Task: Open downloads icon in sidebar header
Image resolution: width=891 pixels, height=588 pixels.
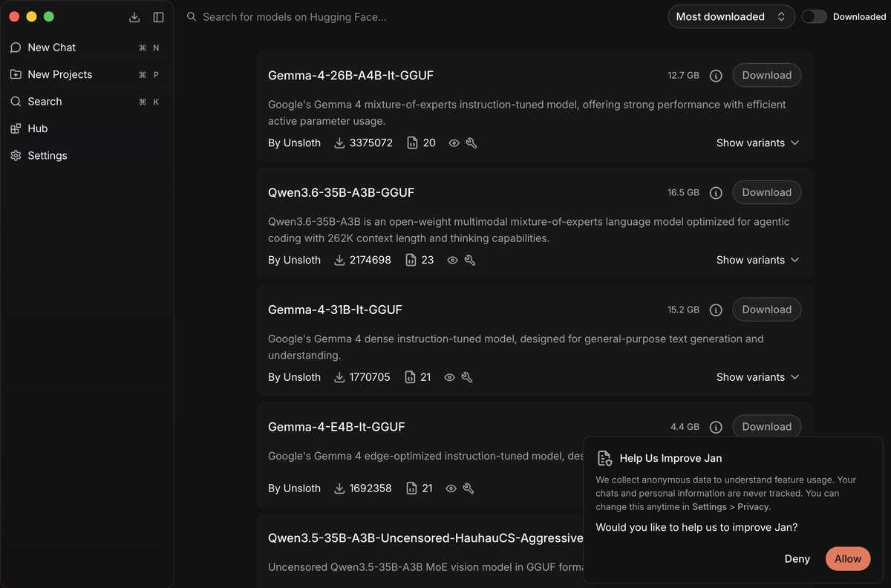Action: pyautogui.click(x=134, y=17)
